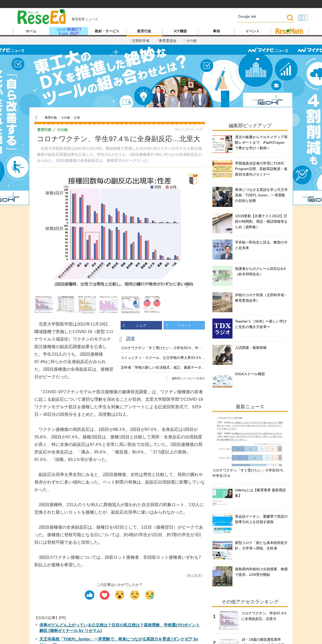Click the その他 breadcrumb link
The width and height of the screenshot is (322, 644).
(65, 118)
